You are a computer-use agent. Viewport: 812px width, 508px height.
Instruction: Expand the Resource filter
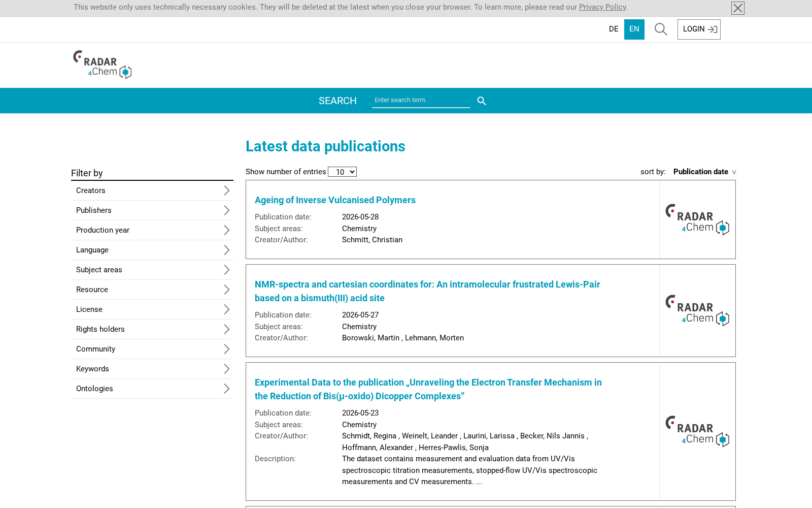pos(152,290)
